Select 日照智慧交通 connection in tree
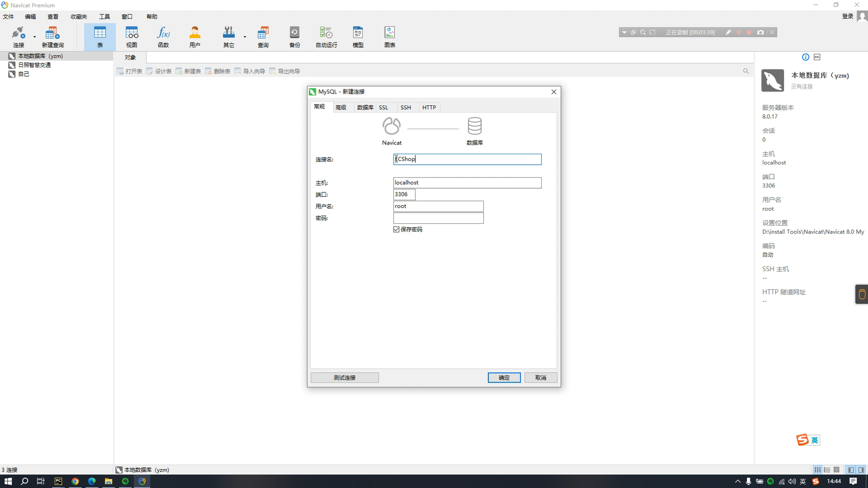Image resolution: width=868 pixels, height=488 pixels. tap(34, 65)
